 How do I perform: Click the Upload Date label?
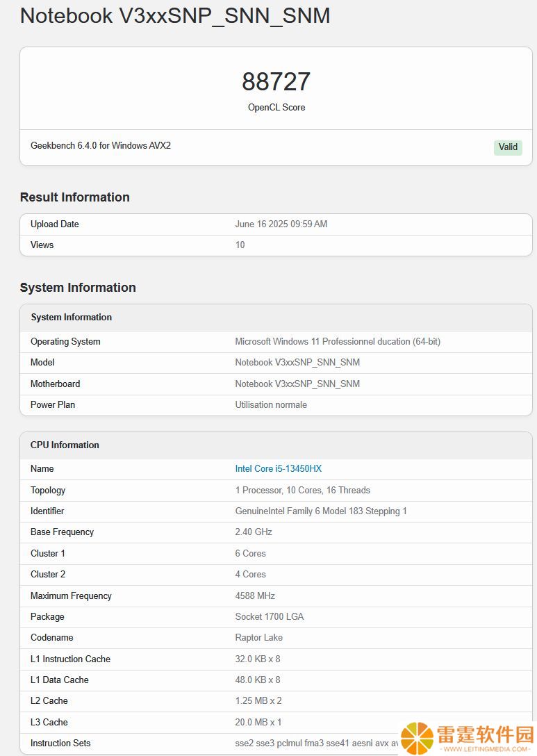(54, 224)
